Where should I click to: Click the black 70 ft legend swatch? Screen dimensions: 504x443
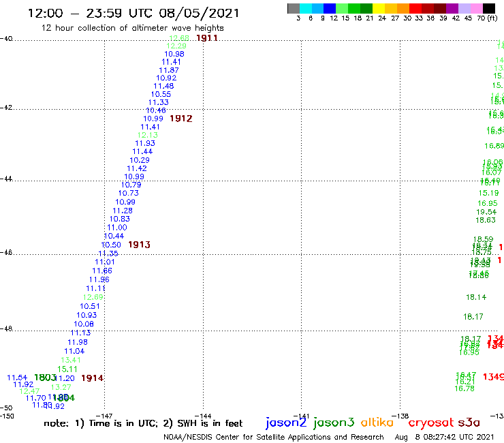pos(489,8)
